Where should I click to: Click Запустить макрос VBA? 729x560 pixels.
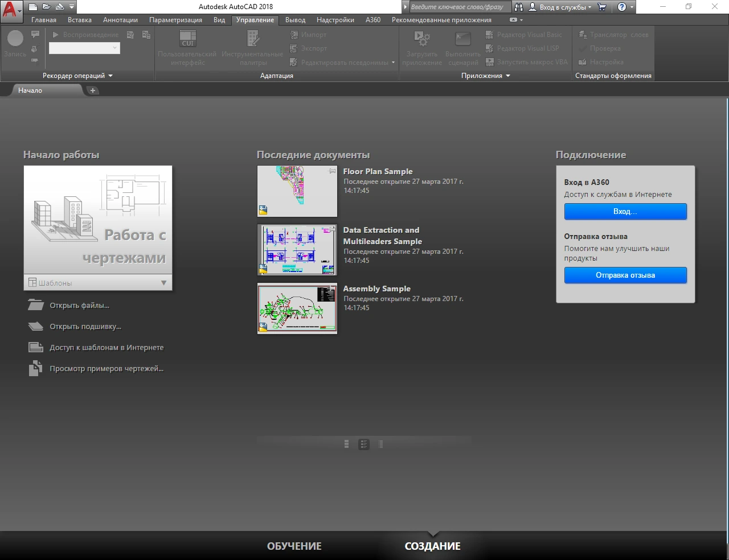click(527, 62)
